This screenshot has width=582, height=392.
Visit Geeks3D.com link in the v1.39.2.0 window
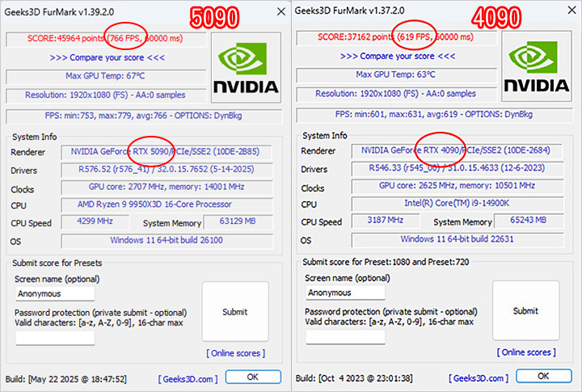click(188, 379)
